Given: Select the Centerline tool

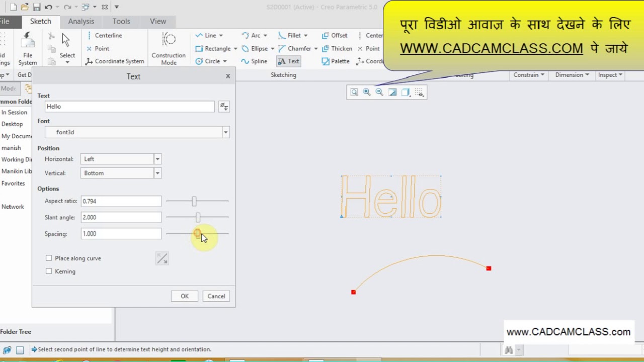Looking at the screenshot, I should pyautogui.click(x=104, y=36).
